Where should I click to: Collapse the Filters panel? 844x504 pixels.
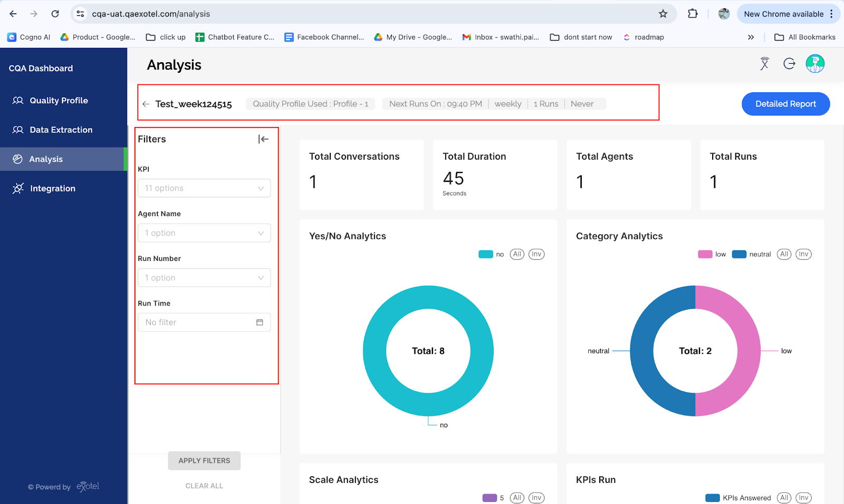pyautogui.click(x=263, y=139)
